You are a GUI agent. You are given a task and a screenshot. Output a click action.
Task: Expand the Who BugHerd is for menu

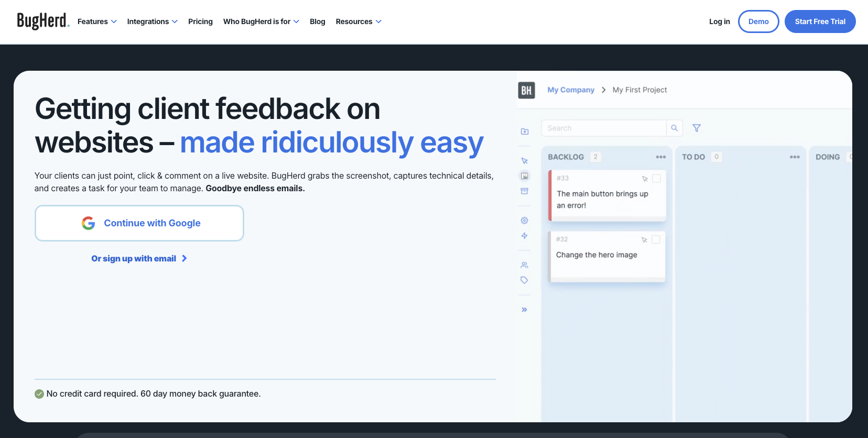click(x=261, y=21)
